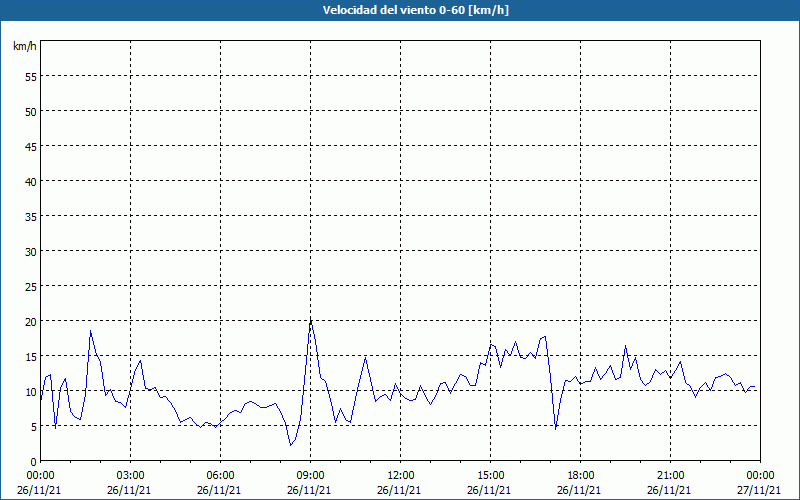The image size is (800, 500).
Task: Click the '09:00' time label
Action: [310, 476]
